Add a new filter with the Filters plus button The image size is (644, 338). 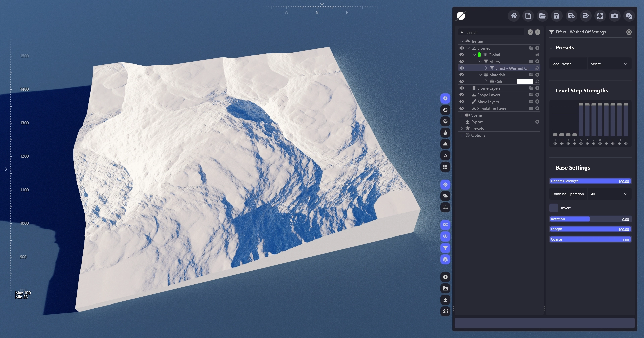coord(537,61)
